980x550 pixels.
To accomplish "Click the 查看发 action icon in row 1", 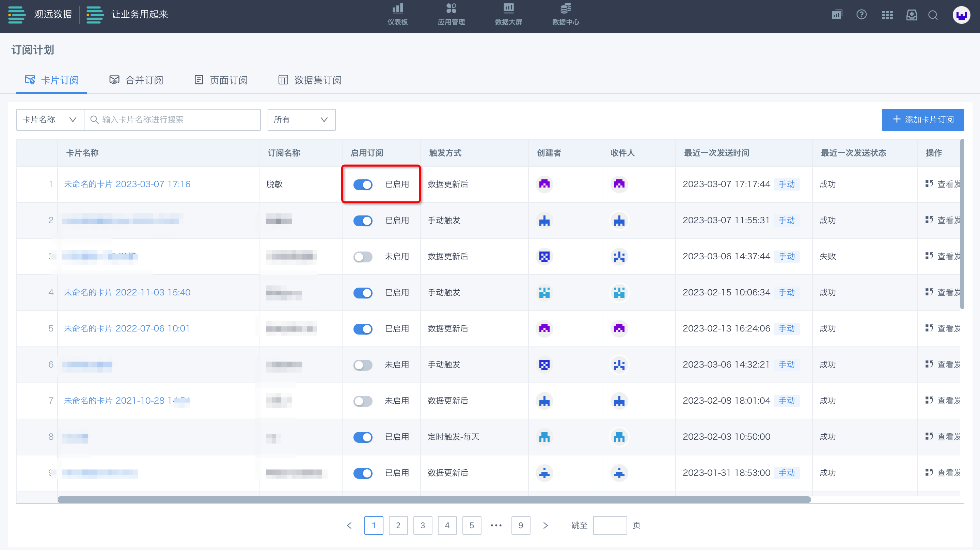I will click(x=929, y=184).
